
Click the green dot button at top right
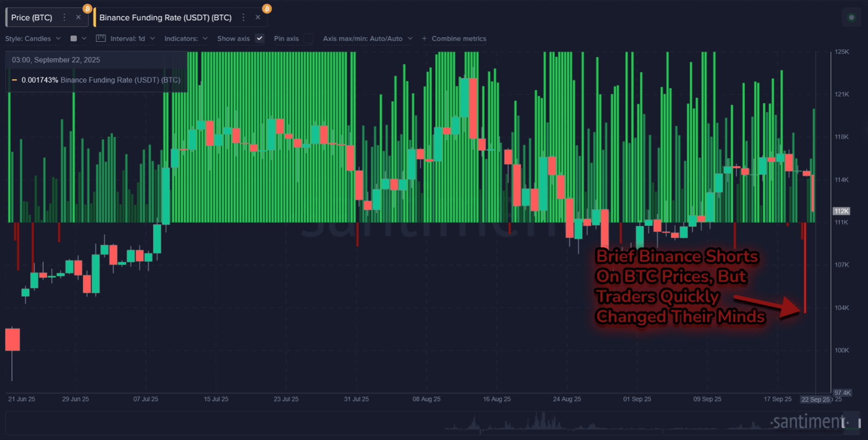(x=852, y=18)
